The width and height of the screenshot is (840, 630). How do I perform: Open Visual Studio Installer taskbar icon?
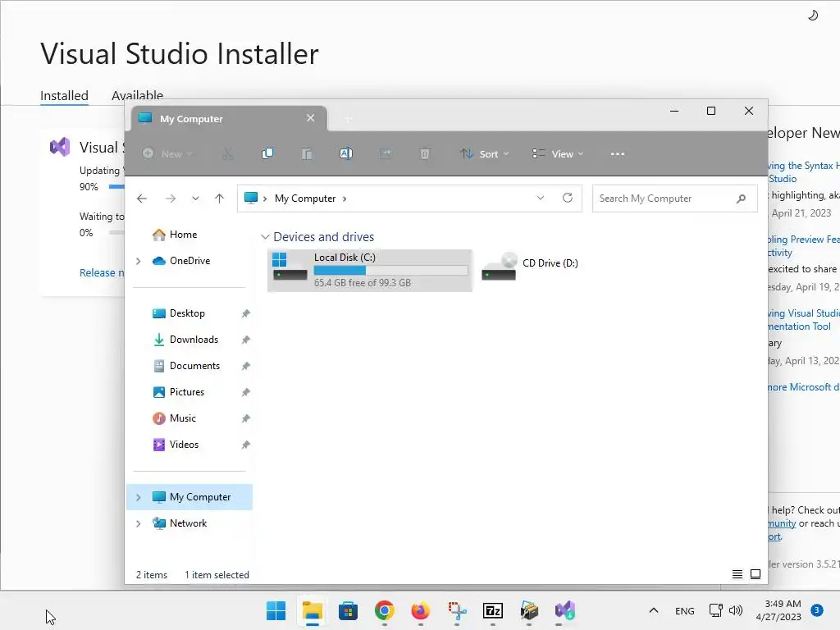[564, 610]
